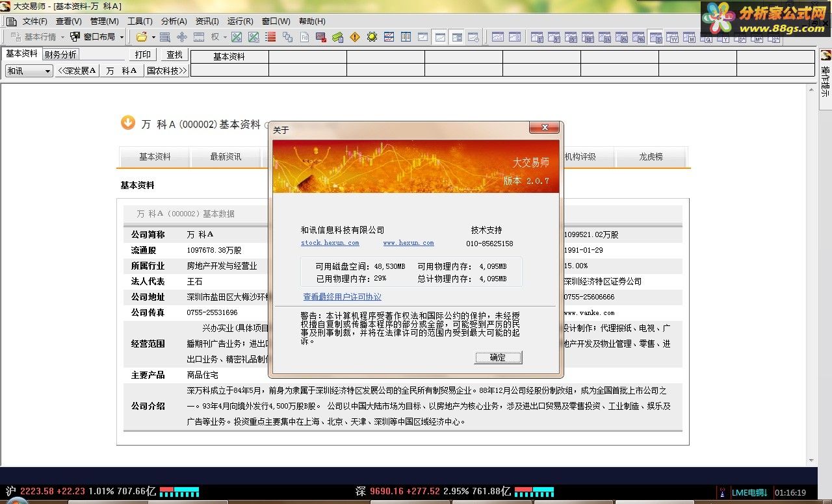The width and height of the screenshot is (832, 504).
Task: Open the 分析(A) menu
Action: [x=174, y=21]
